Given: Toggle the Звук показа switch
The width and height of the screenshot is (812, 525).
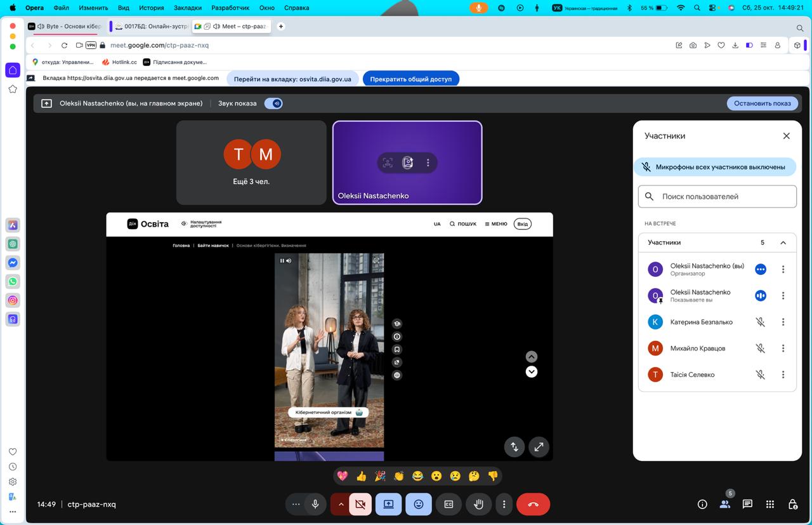Looking at the screenshot, I should point(273,103).
